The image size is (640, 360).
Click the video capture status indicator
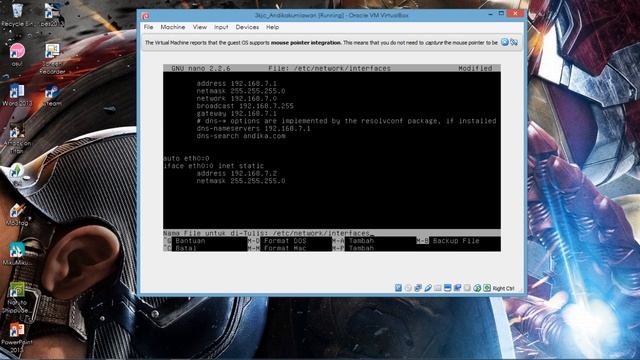pos(457,288)
